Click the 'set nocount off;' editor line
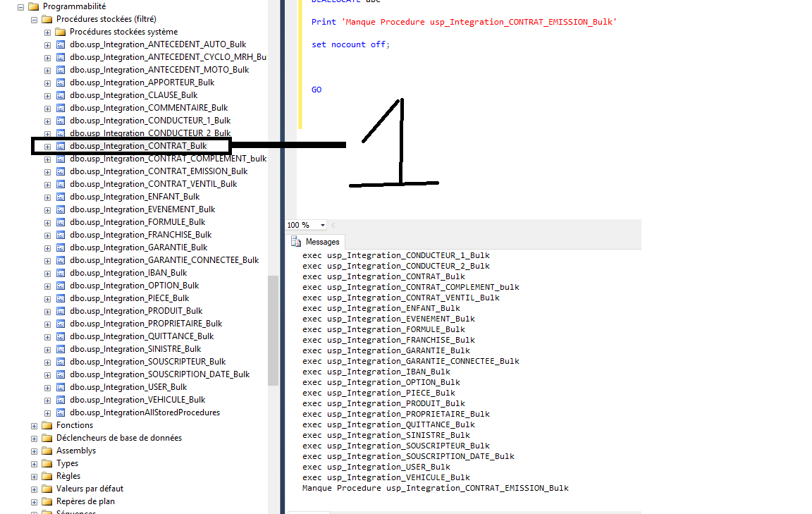Viewport: 812px width, 514px height. [x=350, y=44]
